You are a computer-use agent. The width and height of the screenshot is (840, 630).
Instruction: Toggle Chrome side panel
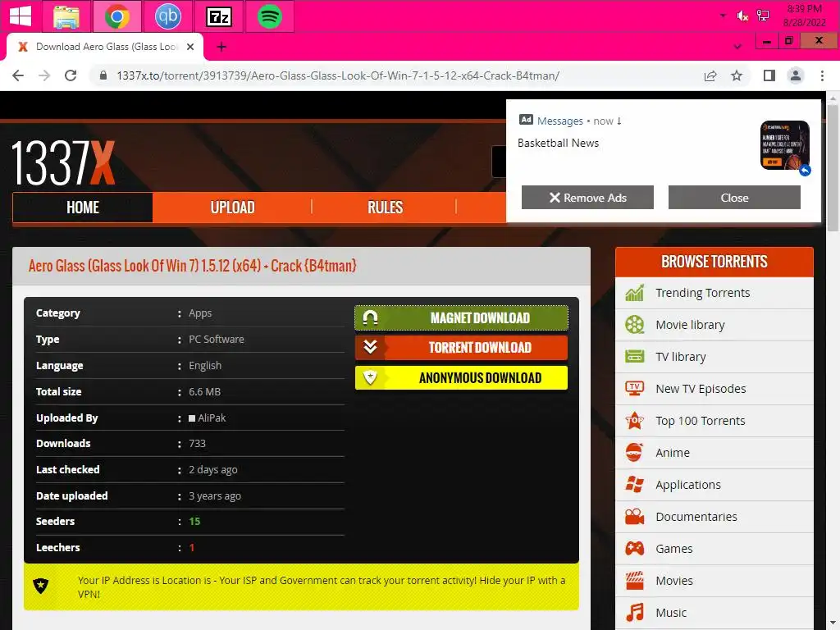click(x=769, y=75)
